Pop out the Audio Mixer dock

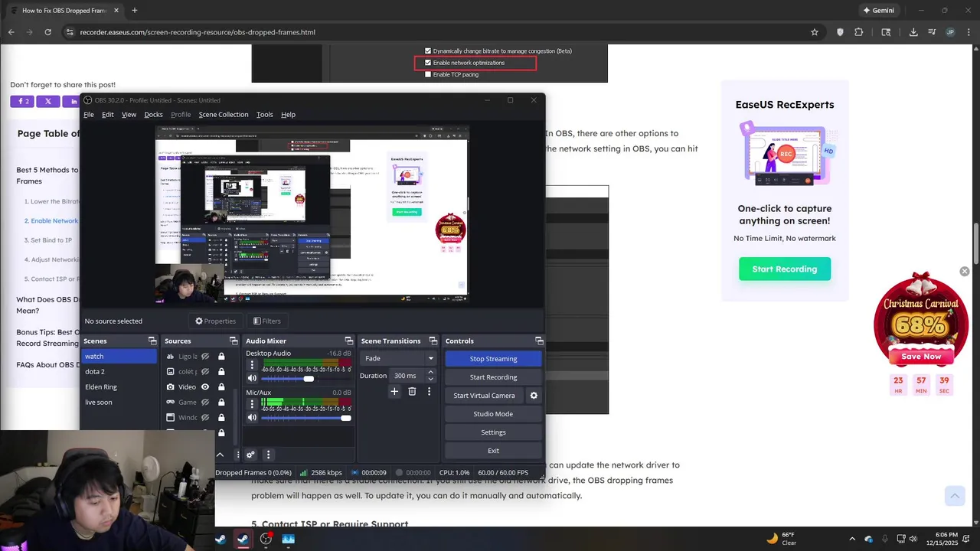(x=348, y=341)
